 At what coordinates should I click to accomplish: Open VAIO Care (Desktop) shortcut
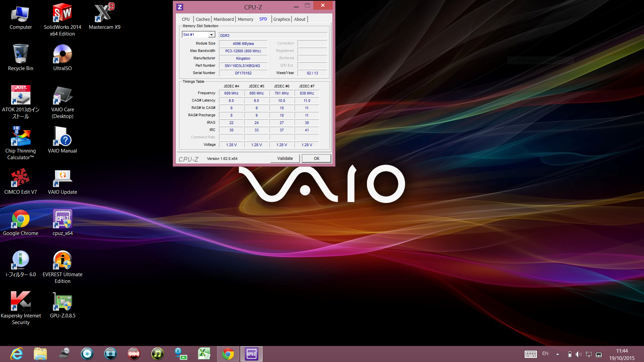[62, 102]
